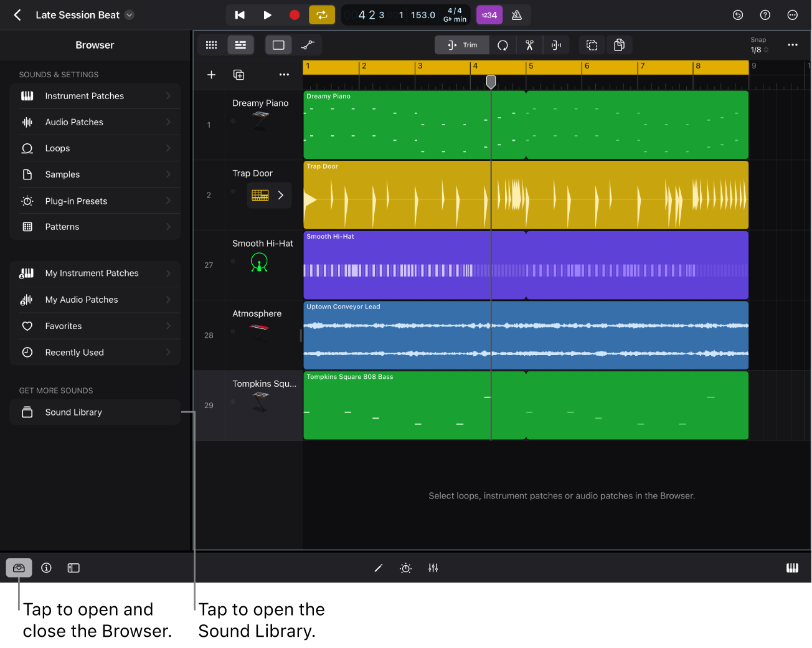This screenshot has width=812, height=648.
Task: Open My Audio Patches
Action: (95, 300)
